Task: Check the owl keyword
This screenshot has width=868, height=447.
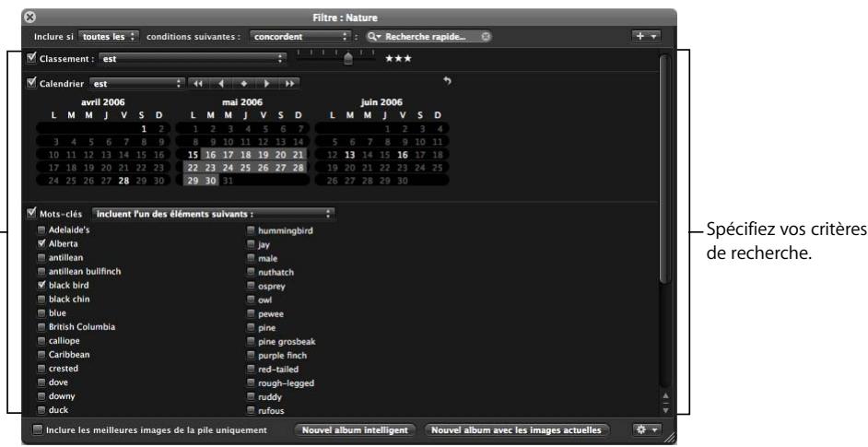Action: [x=251, y=300]
